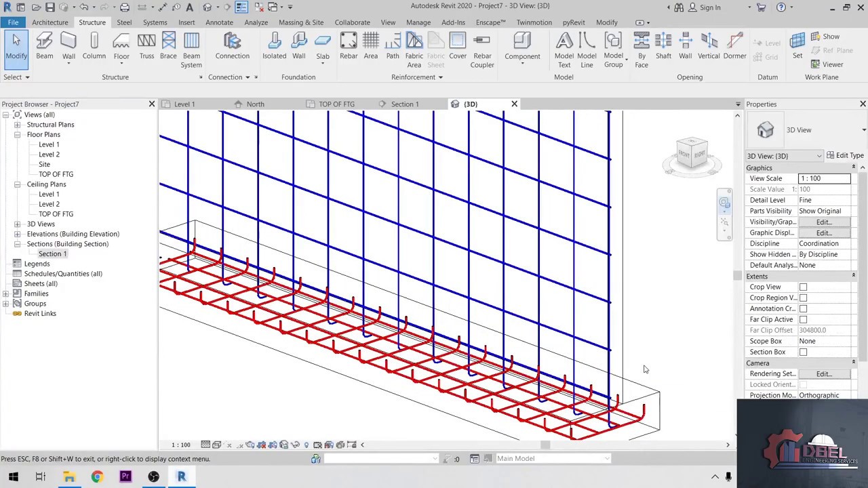This screenshot has width=868, height=488.
Task: Open Google Chrome from taskbar
Action: 97,476
